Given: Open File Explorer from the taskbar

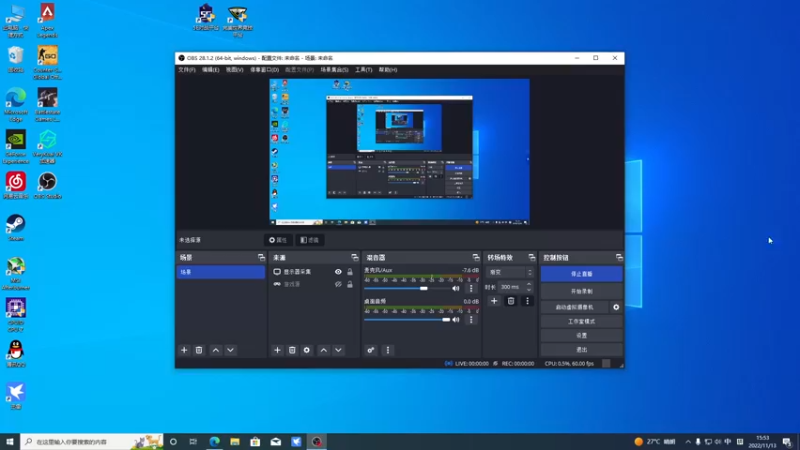Looking at the screenshot, I should pyautogui.click(x=235, y=442).
